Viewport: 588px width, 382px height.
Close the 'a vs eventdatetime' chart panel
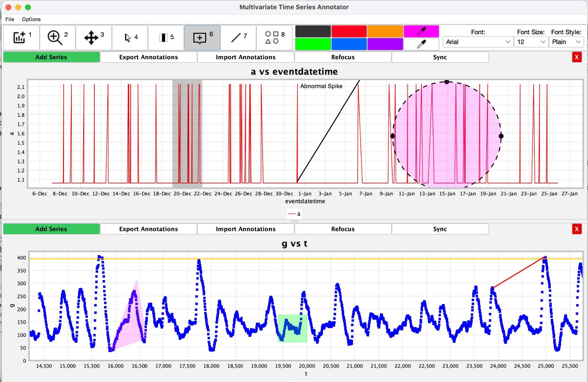point(576,57)
